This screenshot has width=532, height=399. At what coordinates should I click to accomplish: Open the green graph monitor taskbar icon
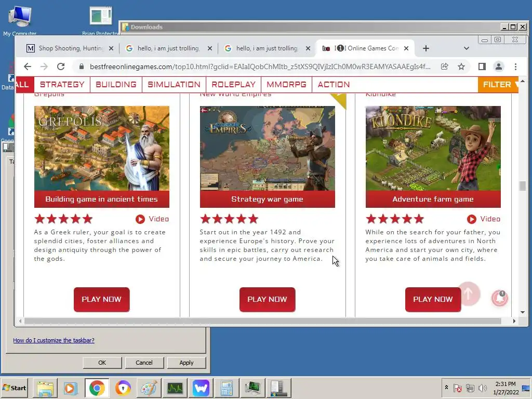[x=175, y=388]
